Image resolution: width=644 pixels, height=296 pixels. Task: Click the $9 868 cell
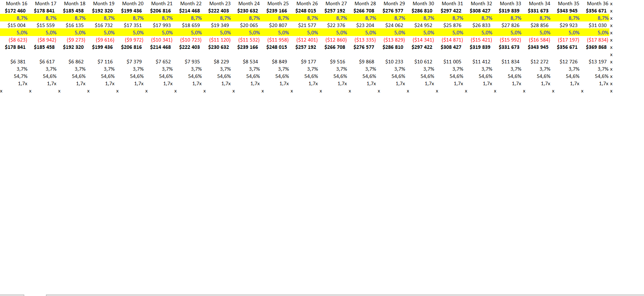pyautogui.click(x=367, y=62)
